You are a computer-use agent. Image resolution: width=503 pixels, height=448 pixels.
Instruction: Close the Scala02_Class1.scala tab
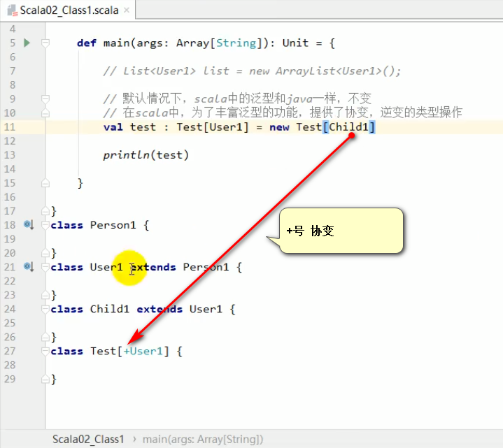coord(127,10)
